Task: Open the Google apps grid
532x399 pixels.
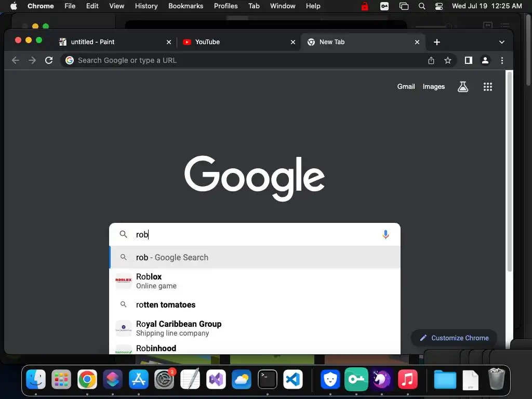Action: 487,87
